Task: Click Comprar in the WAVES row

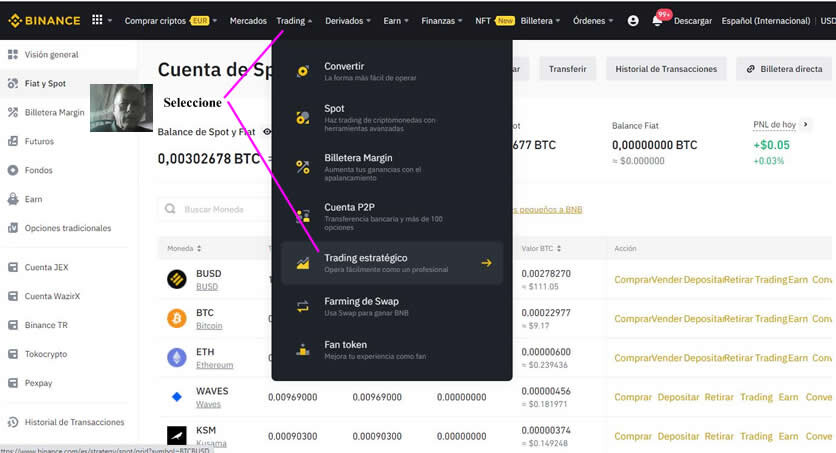Action: click(633, 397)
